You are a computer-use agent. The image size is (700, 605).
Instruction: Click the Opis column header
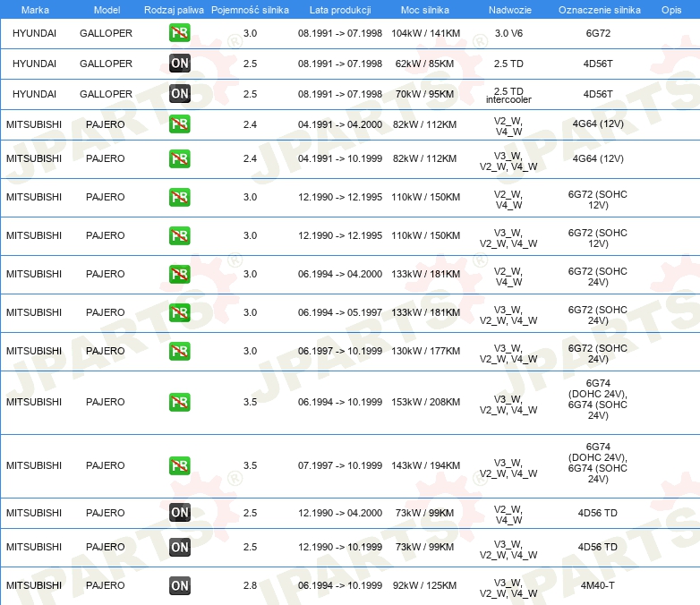click(671, 10)
